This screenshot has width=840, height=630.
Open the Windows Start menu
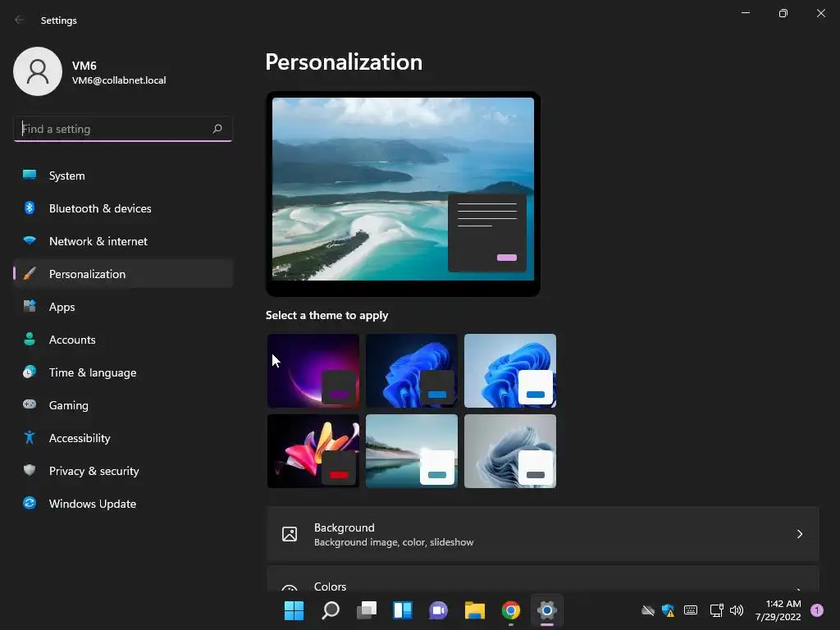pyautogui.click(x=294, y=610)
